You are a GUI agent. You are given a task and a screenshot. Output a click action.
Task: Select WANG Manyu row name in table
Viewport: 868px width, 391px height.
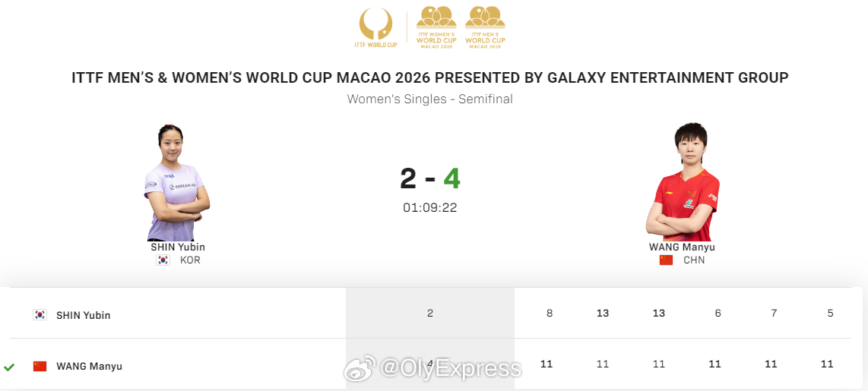[x=89, y=367]
